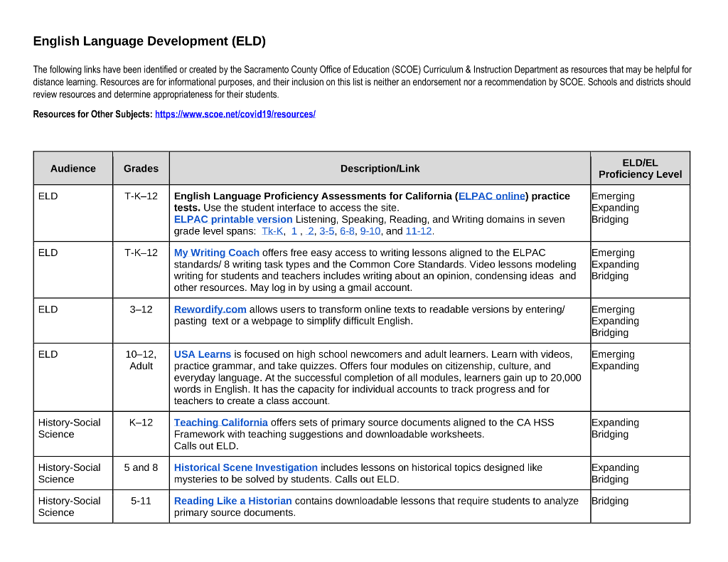The width and height of the screenshot is (728, 562).
Task: Open the 11-12 grade span link
Action: tap(419, 230)
